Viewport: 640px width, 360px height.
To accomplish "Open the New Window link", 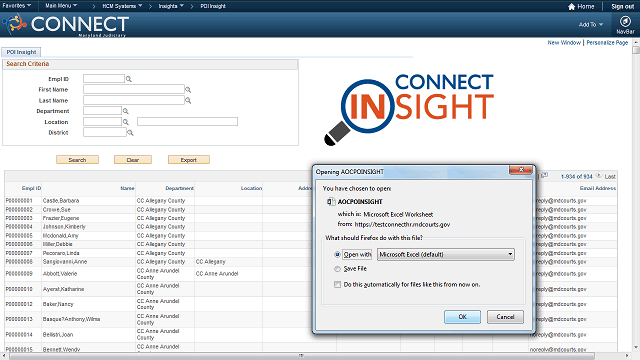I will pyautogui.click(x=564, y=42).
